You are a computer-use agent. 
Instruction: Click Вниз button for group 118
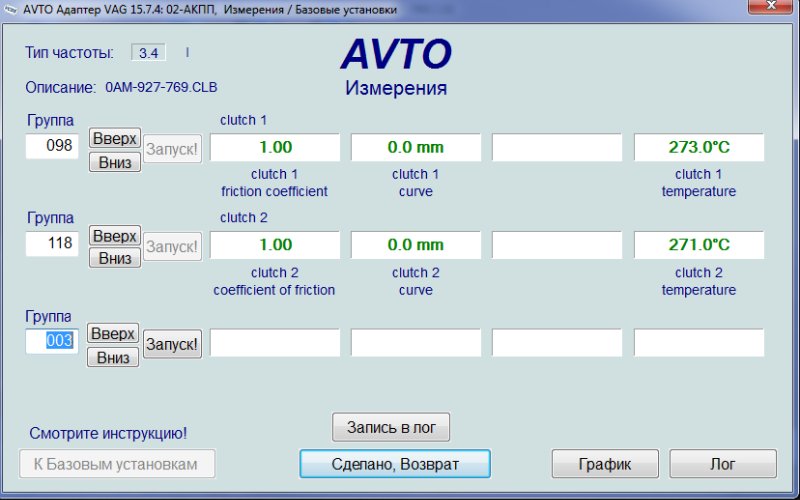[x=115, y=258]
